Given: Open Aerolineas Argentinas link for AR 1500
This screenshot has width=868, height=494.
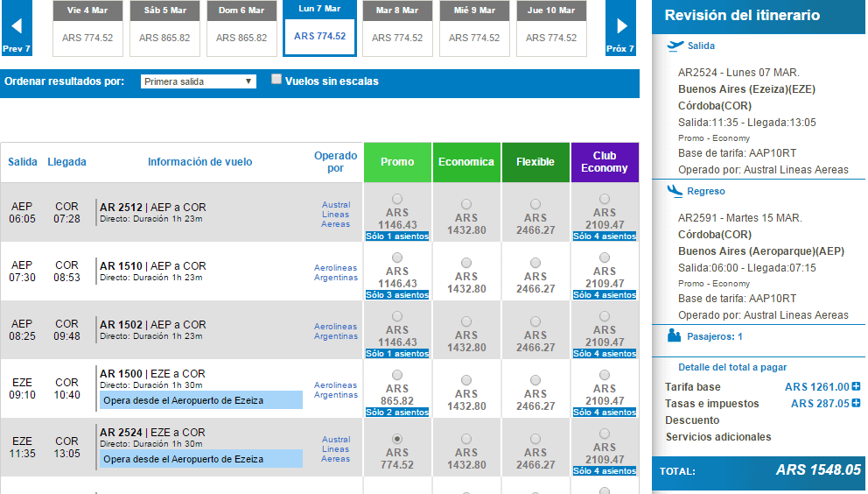Looking at the screenshot, I should point(336,391).
